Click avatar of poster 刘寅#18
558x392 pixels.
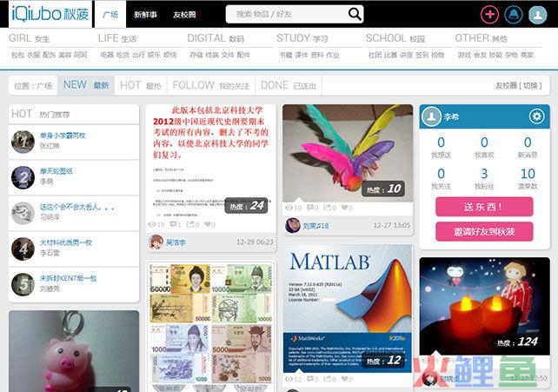click(x=293, y=225)
